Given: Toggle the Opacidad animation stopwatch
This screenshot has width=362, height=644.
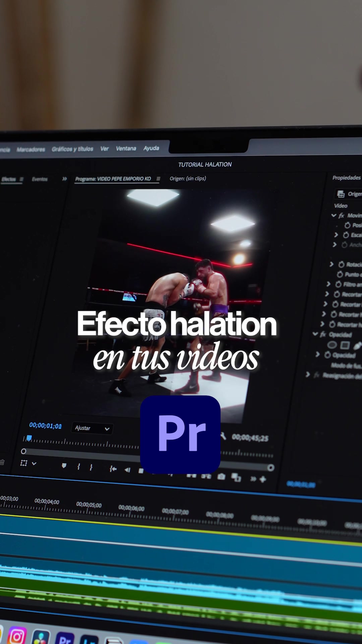Looking at the screenshot, I should tap(327, 355).
